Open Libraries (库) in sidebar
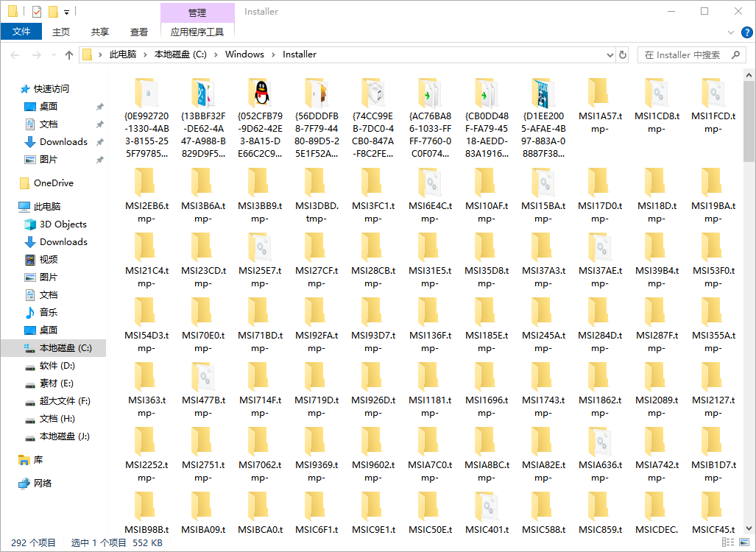Image resolution: width=756 pixels, height=552 pixels. pos(30,460)
